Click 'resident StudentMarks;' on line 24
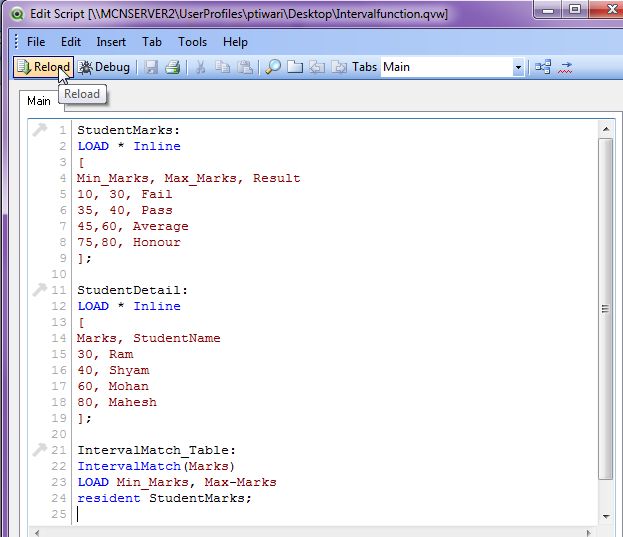 tap(164, 498)
